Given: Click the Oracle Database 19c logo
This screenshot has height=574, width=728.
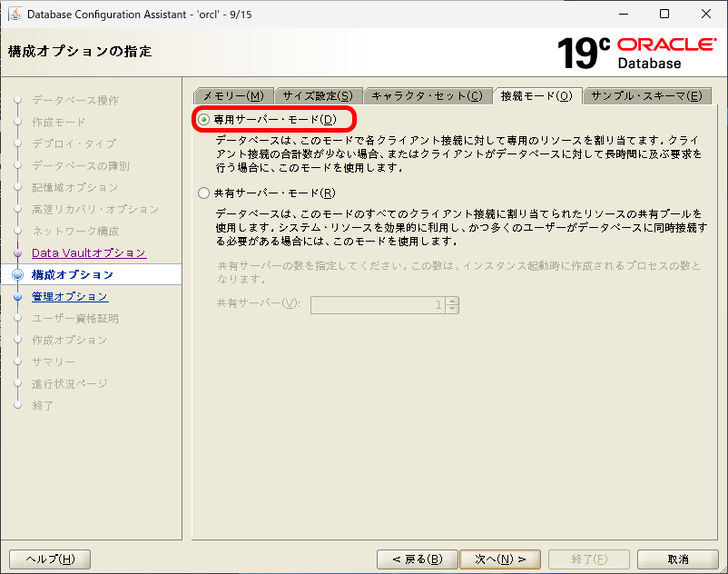Looking at the screenshot, I should click(635, 51).
